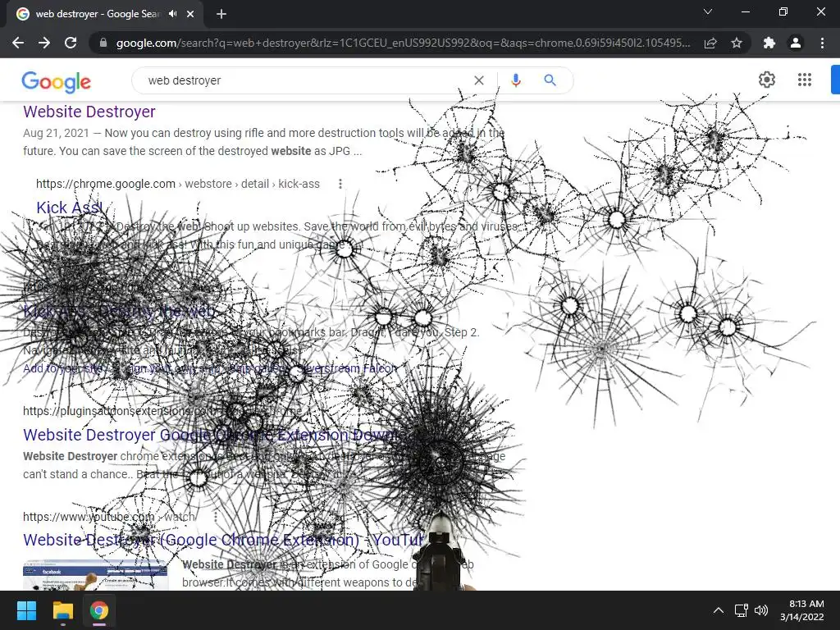Mute the tab audio speaker icon
840x630 pixels.
(x=172, y=14)
